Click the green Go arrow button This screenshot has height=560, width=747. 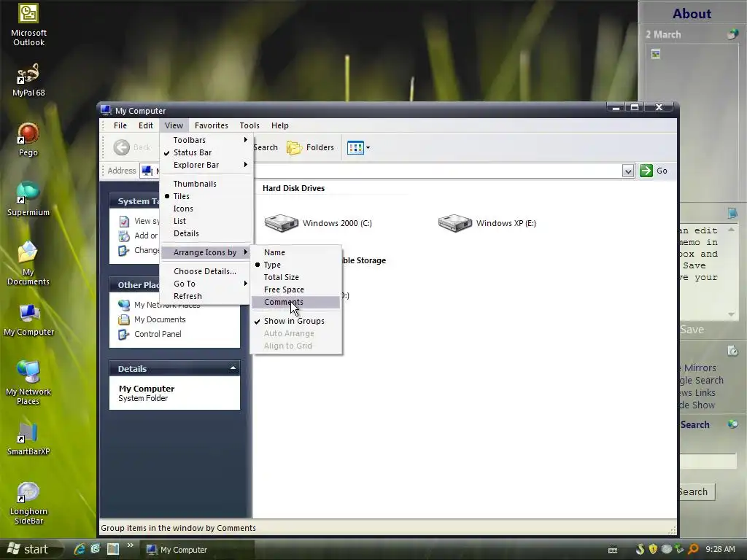pyautogui.click(x=646, y=171)
